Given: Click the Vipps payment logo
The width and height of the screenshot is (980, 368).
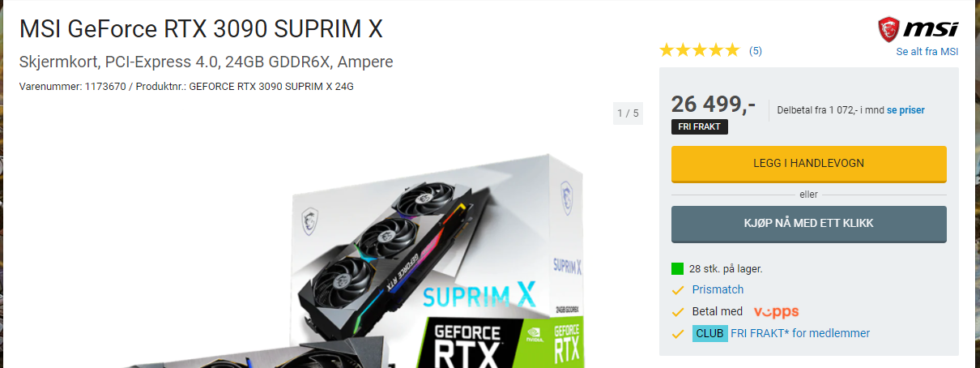Looking at the screenshot, I should (776, 311).
